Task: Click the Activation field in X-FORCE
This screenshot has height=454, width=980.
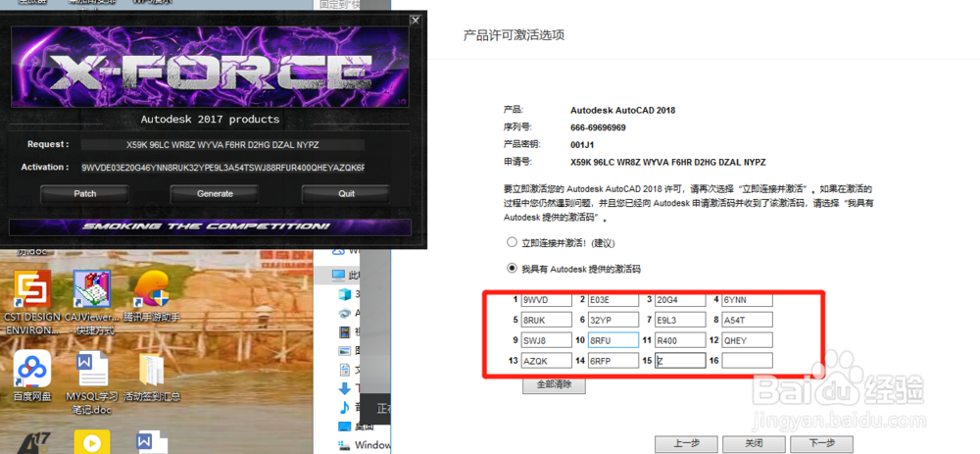Action: pyautogui.click(x=222, y=168)
